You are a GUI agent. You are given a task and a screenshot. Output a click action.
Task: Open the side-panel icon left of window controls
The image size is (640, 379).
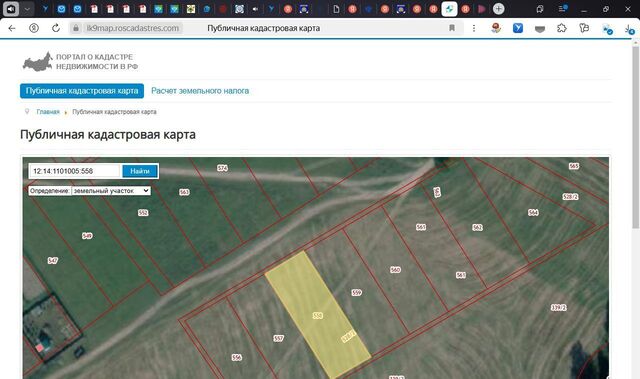pos(540,9)
